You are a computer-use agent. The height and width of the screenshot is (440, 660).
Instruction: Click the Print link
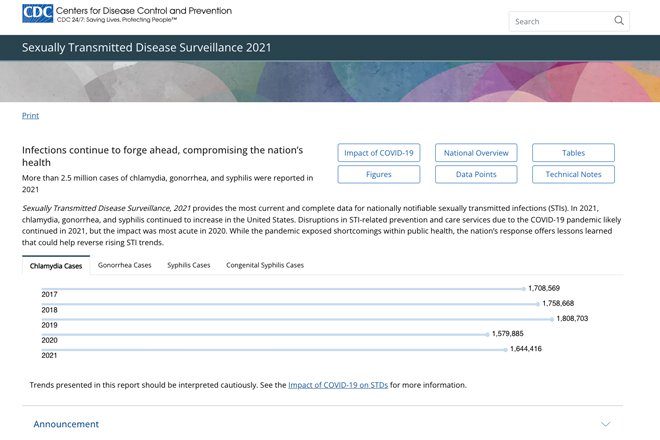pos(30,115)
